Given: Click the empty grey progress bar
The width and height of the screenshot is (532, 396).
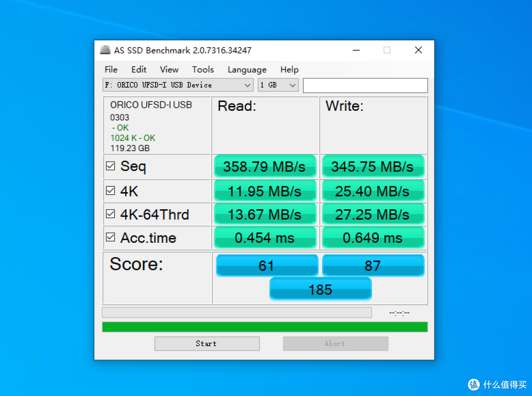Looking at the screenshot, I should (x=237, y=313).
